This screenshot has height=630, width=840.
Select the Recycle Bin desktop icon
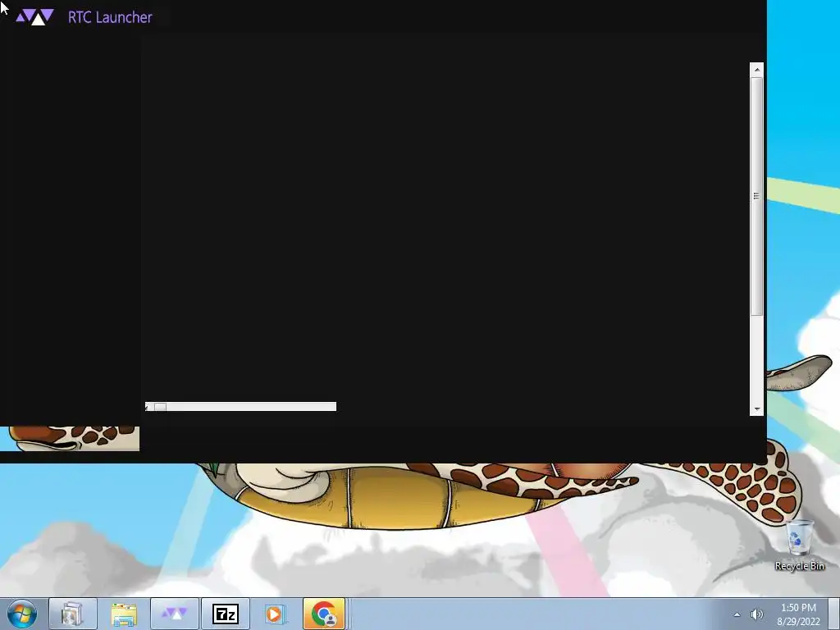[x=799, y=546]
